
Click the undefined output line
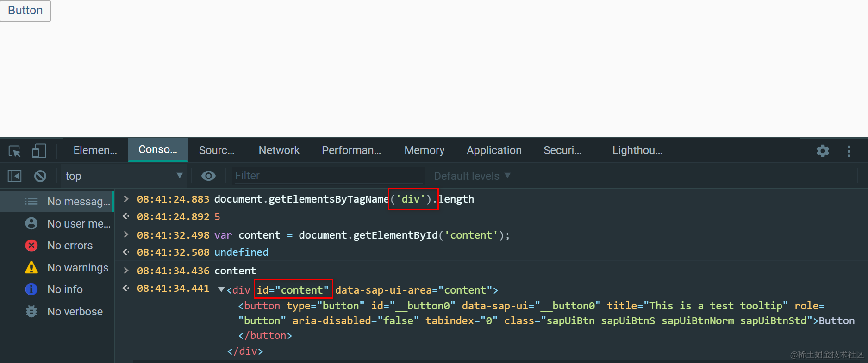(241, 252)
